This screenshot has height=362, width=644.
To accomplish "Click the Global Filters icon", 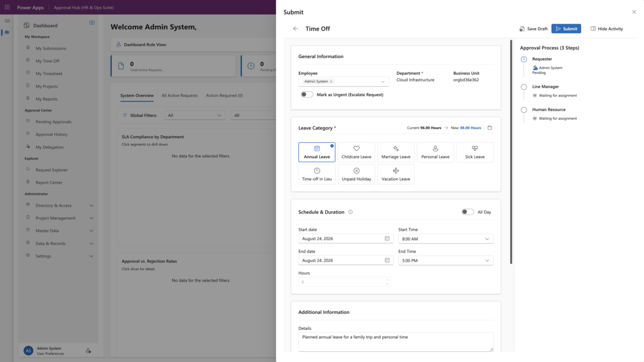I will coord(125,115).
